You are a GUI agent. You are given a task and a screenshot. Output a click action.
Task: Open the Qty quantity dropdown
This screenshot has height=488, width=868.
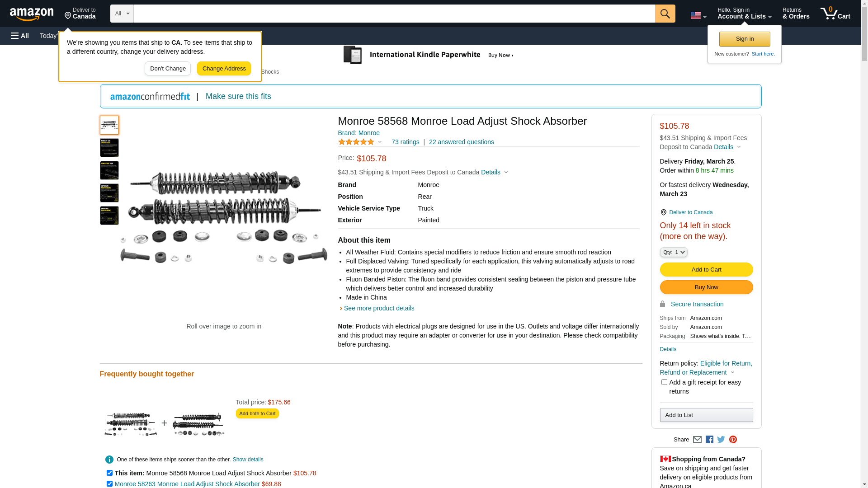pyautogui.click(x=673, y=252)
